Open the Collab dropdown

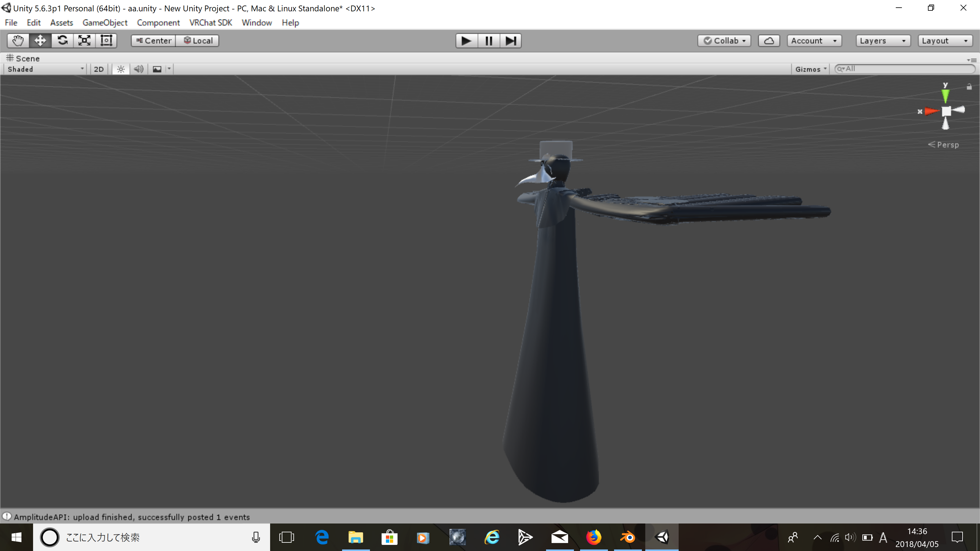pos(724,41)
